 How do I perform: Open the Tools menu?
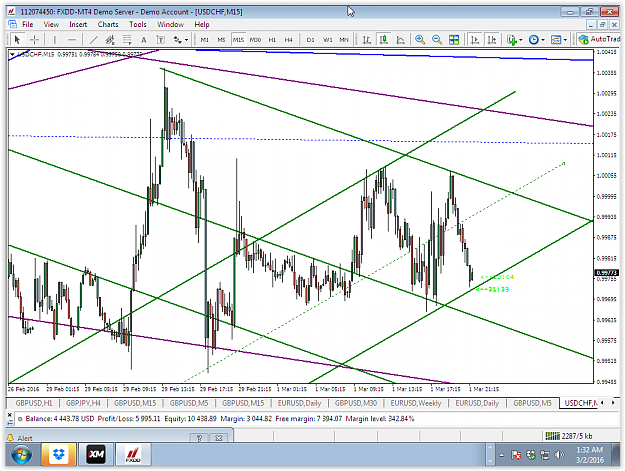[138, 24]
